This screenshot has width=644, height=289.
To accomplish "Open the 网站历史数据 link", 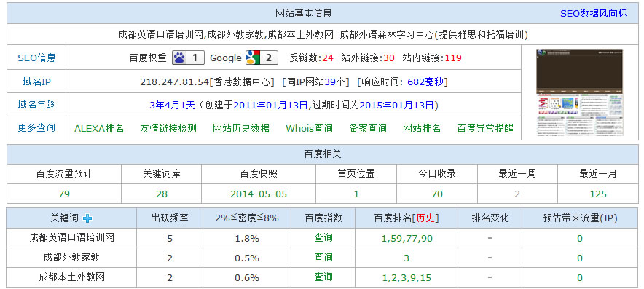I will coord(241,129).
